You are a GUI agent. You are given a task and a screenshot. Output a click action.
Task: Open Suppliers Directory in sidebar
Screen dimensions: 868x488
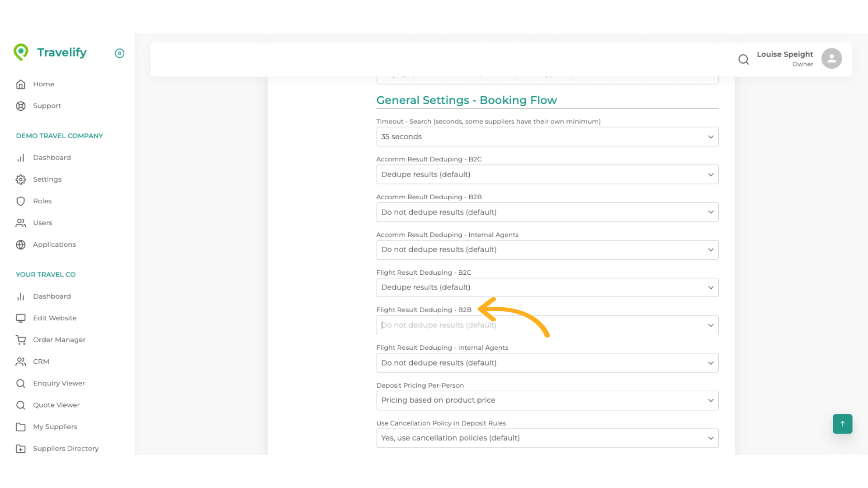(x=66, y=448)
